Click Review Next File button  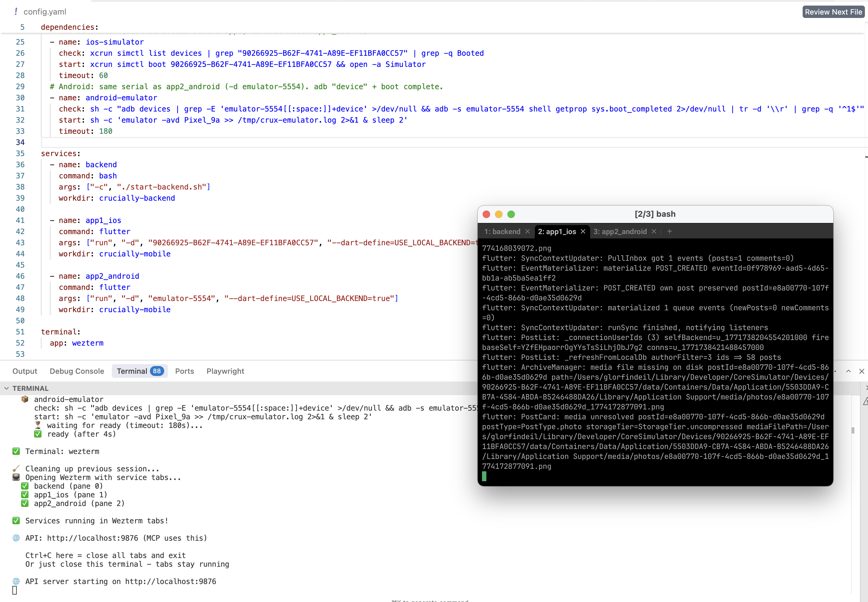click(833, 12)
